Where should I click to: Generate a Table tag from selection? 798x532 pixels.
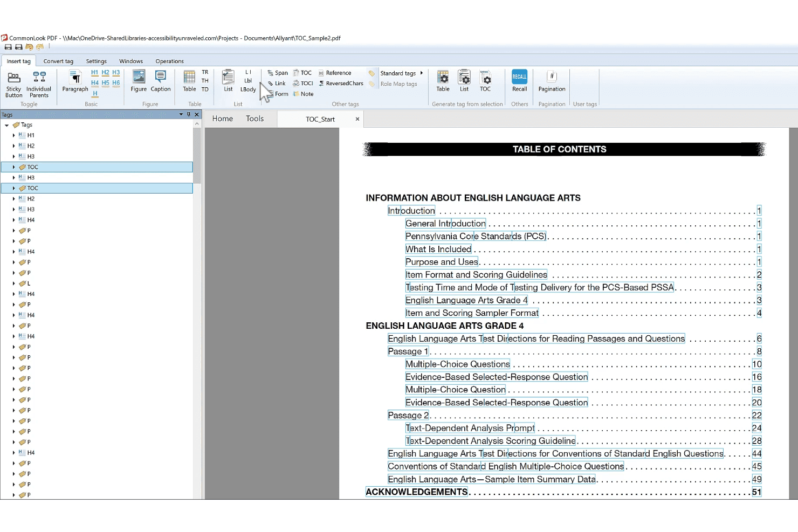point(443,81)
